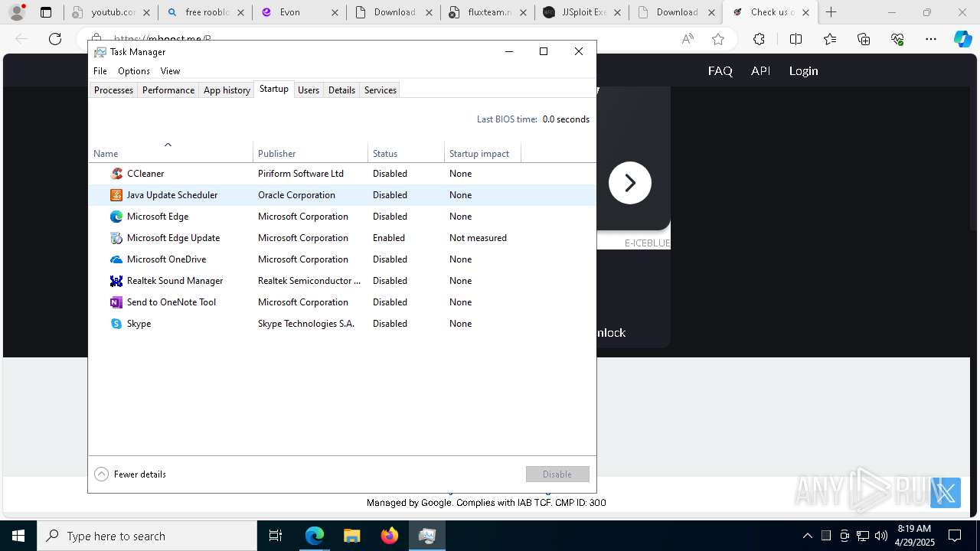Click the Skype icon in the startup list
980x551 pixels.
116,324
